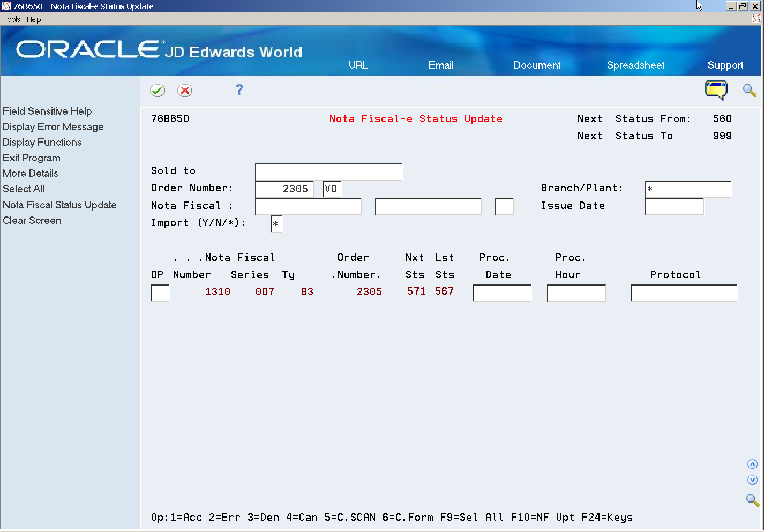Click the page down arrow icon
764x532 pixels.
pyautogui.click(x=752, y=480)
